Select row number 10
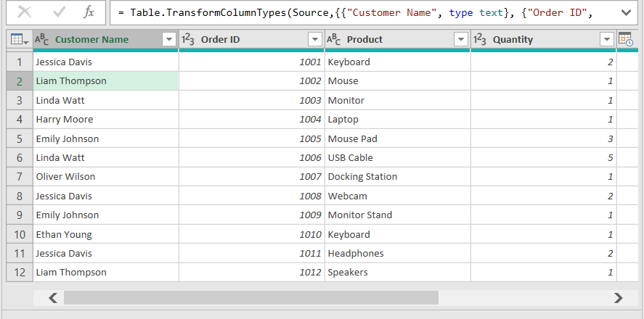The width and height of the screenshot is (644, 319). coord(20,234)
